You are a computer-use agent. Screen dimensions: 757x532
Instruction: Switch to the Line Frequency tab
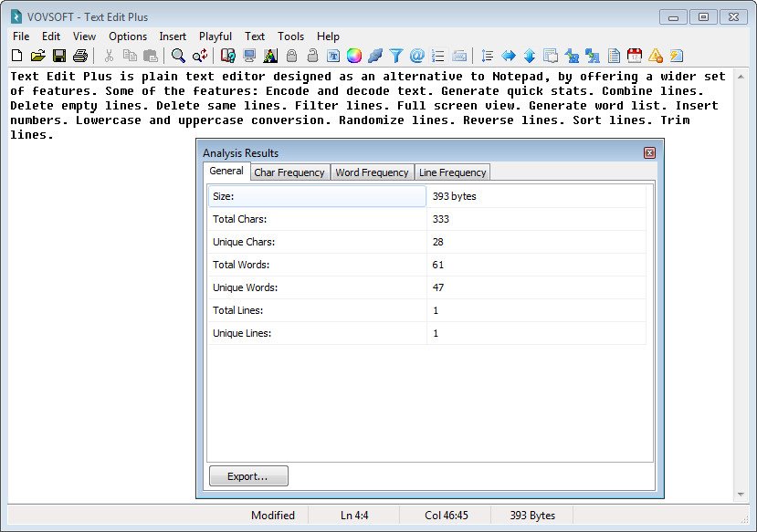452,172
